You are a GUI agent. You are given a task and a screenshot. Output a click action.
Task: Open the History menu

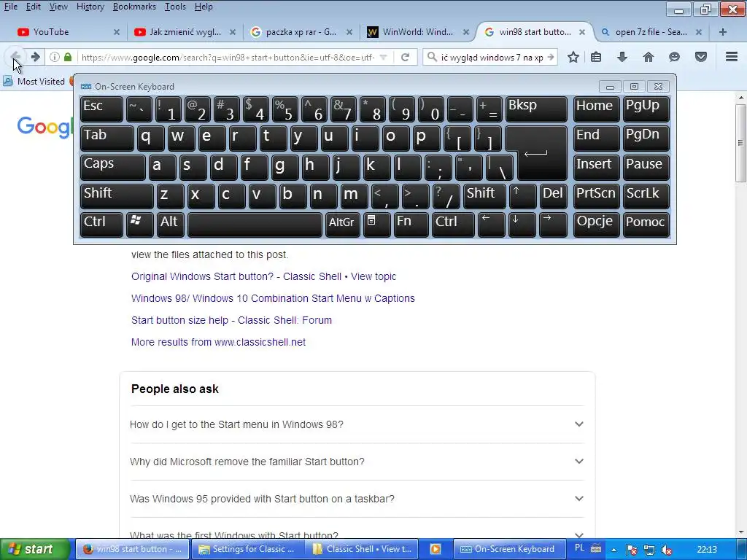click(90, 7)
